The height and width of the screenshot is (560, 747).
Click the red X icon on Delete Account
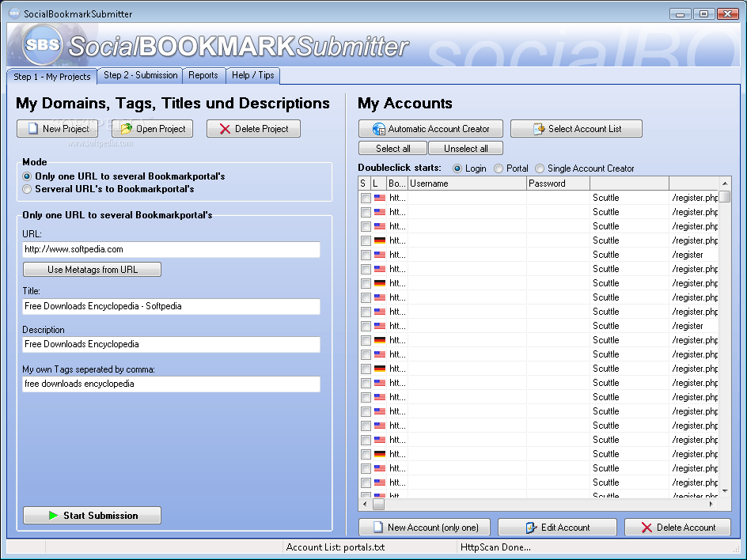(647, 528)
